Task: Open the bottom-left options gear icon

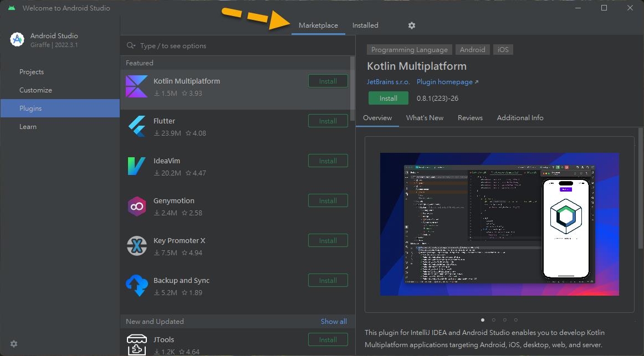Action: tap(14, 344)
